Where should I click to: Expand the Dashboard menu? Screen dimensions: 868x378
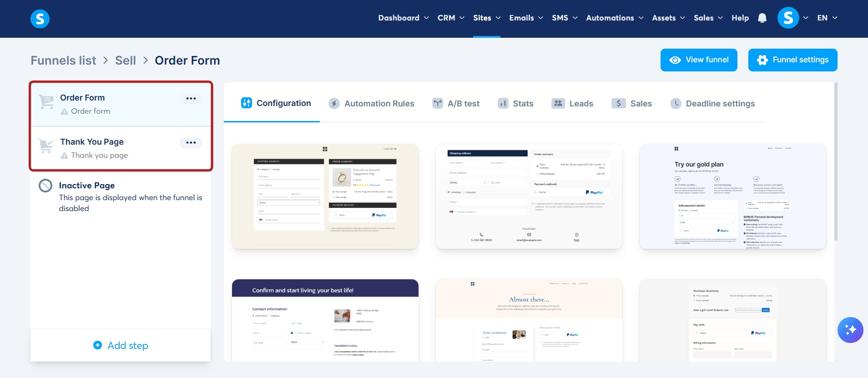pyautogui.click(x=403, y=18)
